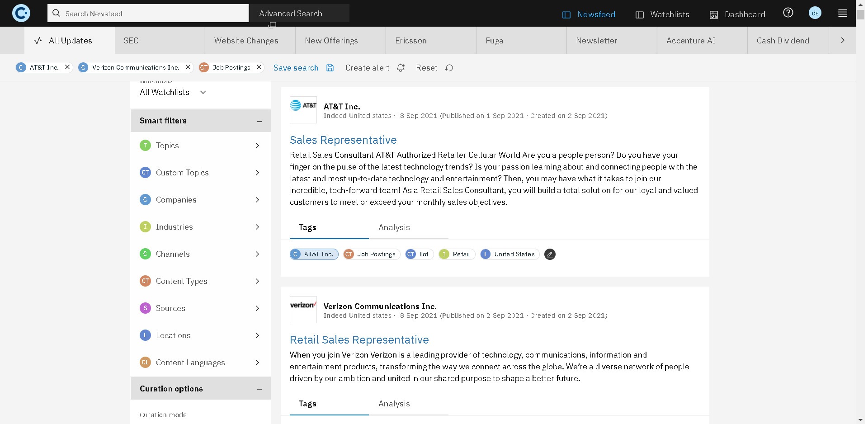Image resolution: width=868 pixels, height=424 pixels.
Task: Click the green Topics T icon
Action: tap(145, 145)
